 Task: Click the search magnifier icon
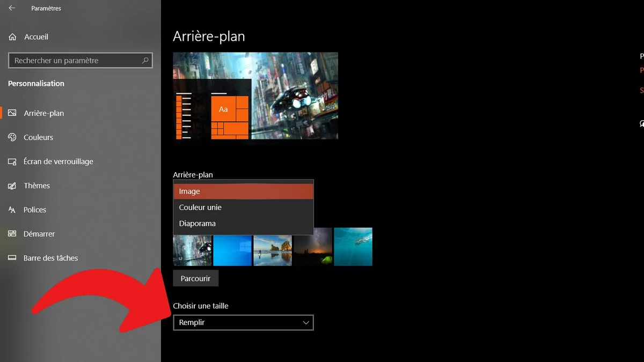145,61
